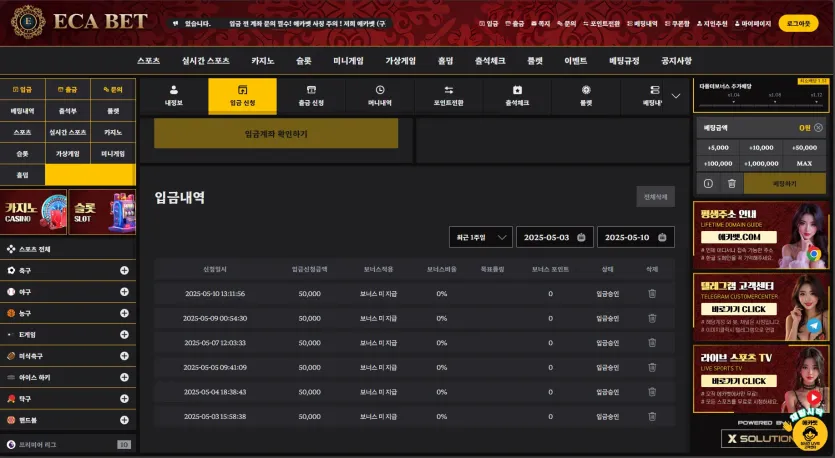The image size is (835, 458).
Task: Open the 슬롯 SLOT banner
Action: 102,212
